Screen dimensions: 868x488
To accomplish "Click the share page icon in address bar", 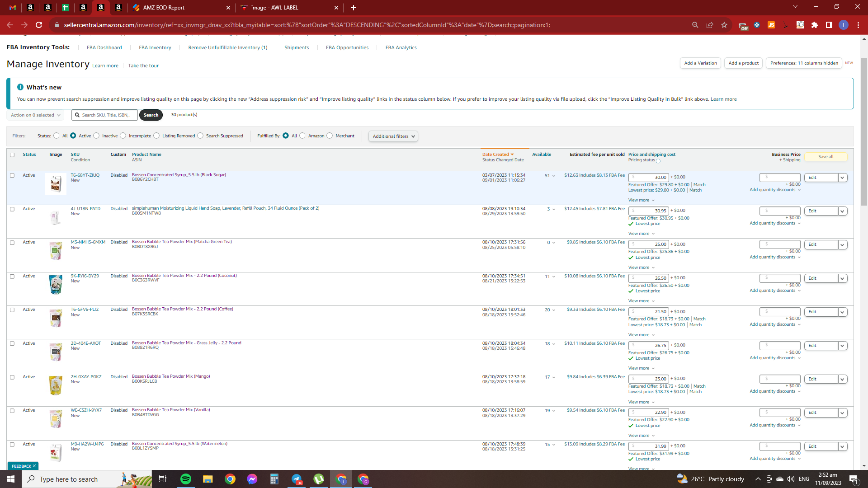I will point(710,25).
